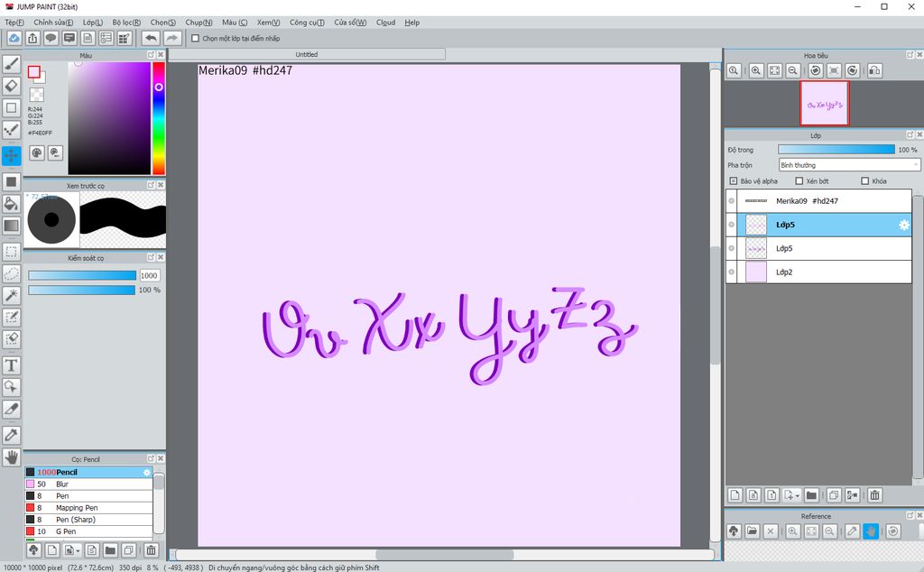This screenshot has height=572, width=924.
Task: Select the Mapping Pen brush
Action: (x=88, y=508)
